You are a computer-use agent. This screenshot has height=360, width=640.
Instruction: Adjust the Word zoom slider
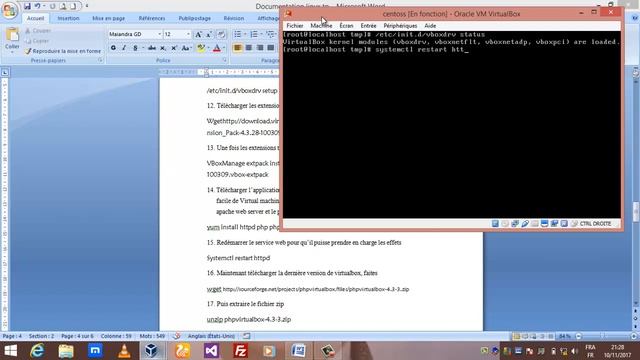603,336
